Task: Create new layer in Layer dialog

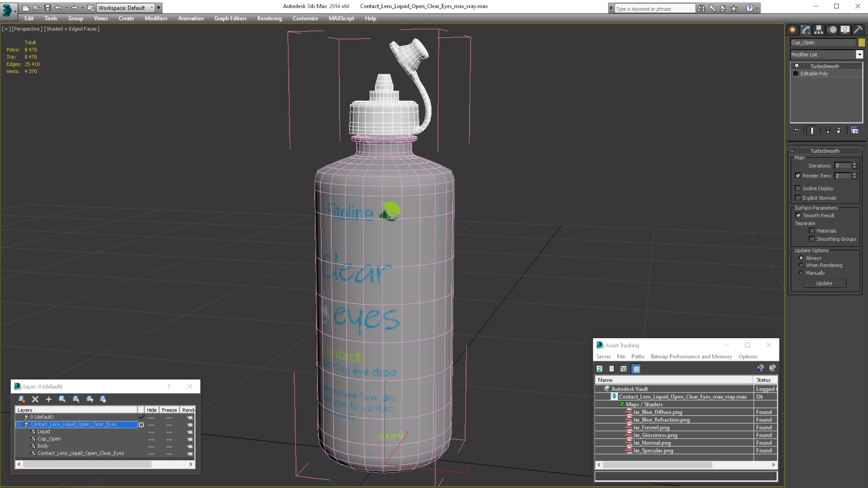Action: click(21, 399)
